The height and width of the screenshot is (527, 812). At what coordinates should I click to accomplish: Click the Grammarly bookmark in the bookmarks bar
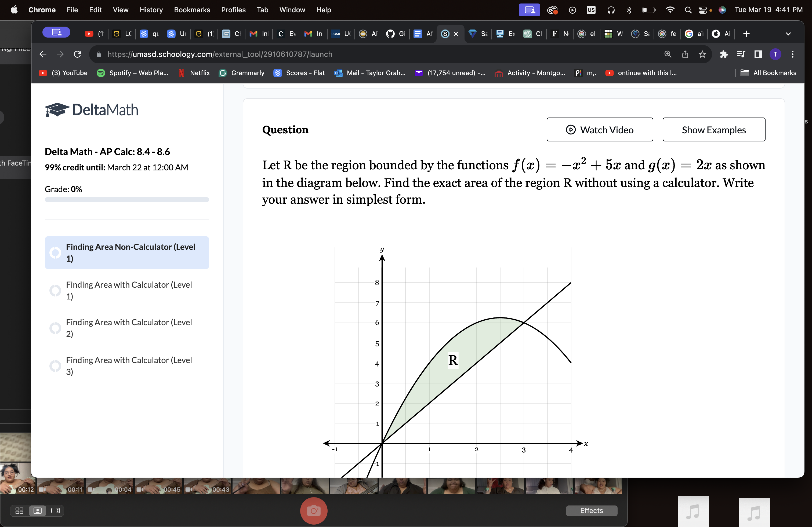(x=242, y=73)
